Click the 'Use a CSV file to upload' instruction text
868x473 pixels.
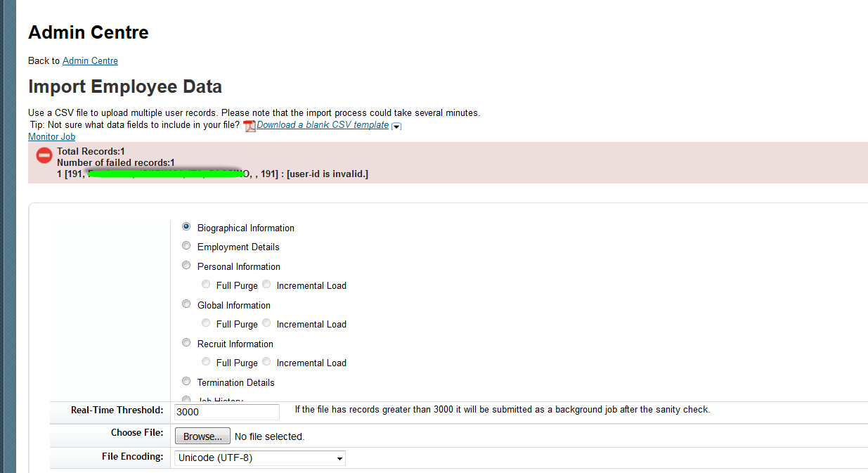point(254,113)
